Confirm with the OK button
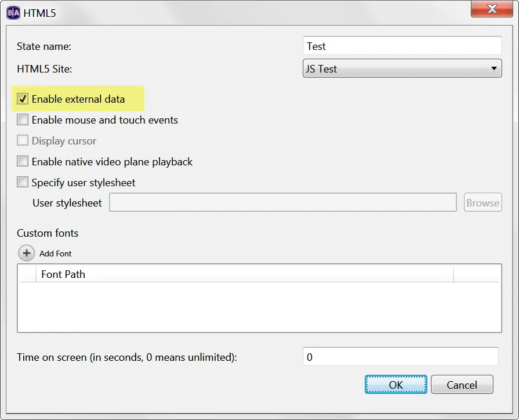Image resolution: width=519 pixels, height=420 pixels. [x=396, y=385]
